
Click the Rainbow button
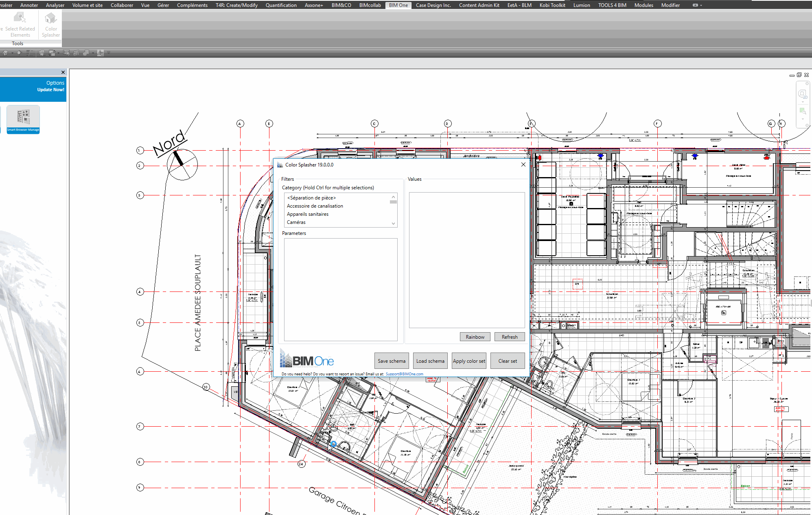[x=475, y=337]
